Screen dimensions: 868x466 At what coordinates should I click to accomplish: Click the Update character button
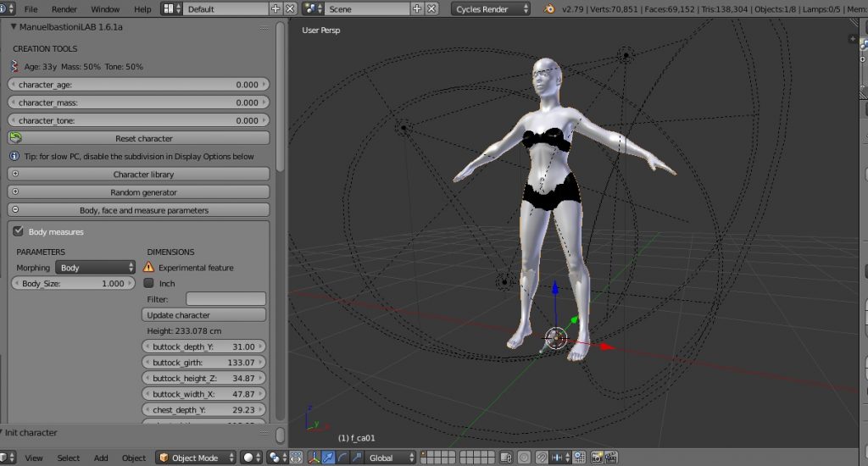[204, 315]
